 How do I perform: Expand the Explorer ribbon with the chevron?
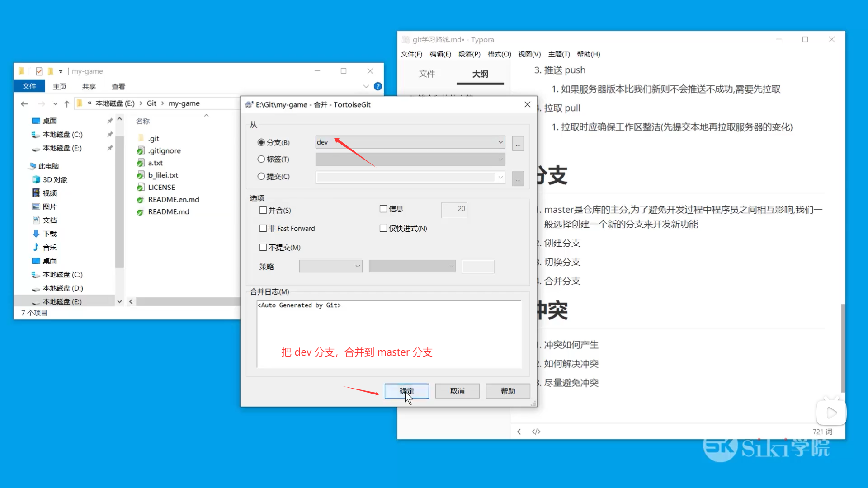pos(366,86)
